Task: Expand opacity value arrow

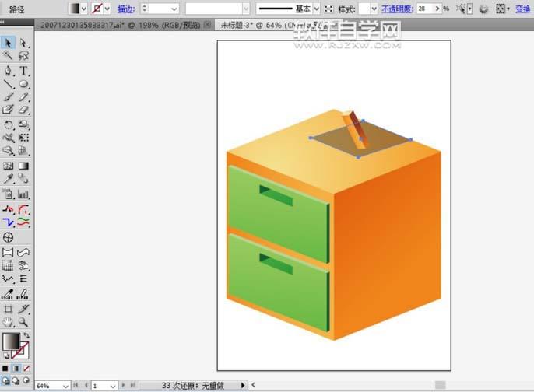Action: click(x=437, y=9)
